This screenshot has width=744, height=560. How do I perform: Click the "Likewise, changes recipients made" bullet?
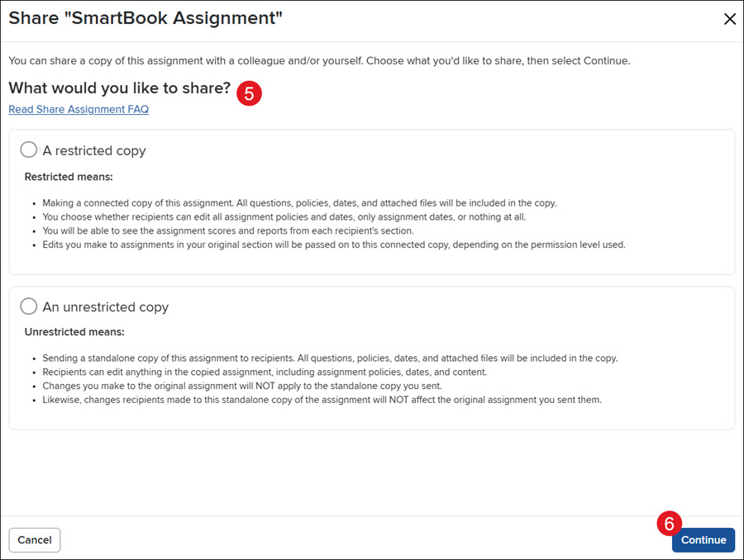coord(322,400)
